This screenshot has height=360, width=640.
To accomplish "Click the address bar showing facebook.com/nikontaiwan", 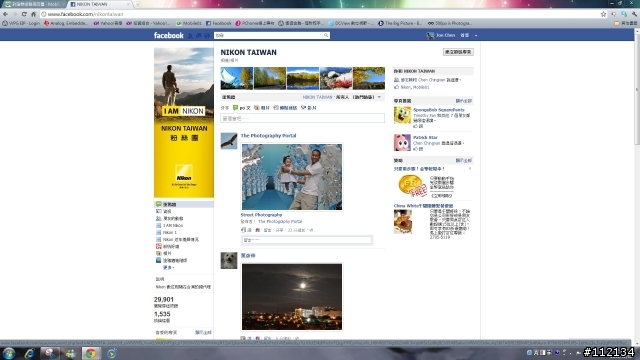I will click(x=318, y=14).
